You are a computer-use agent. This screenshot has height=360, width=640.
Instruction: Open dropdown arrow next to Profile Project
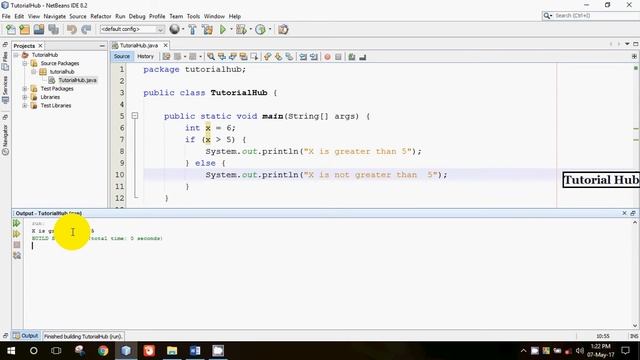point(270,29)
